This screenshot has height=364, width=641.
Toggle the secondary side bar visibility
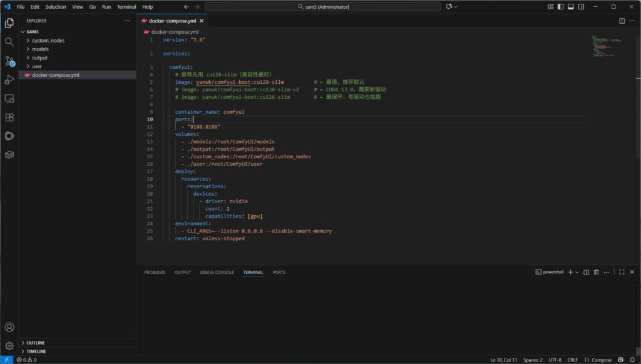[x=580, y=7]
